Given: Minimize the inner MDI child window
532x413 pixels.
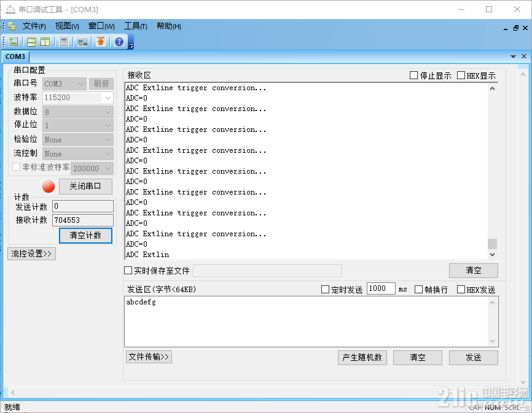Looking at the screenshot, I should click(506, 28).
